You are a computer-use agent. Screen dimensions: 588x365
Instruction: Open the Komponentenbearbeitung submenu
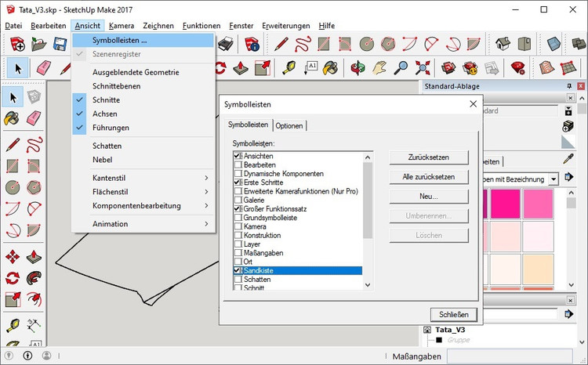[x=143, y=205]
